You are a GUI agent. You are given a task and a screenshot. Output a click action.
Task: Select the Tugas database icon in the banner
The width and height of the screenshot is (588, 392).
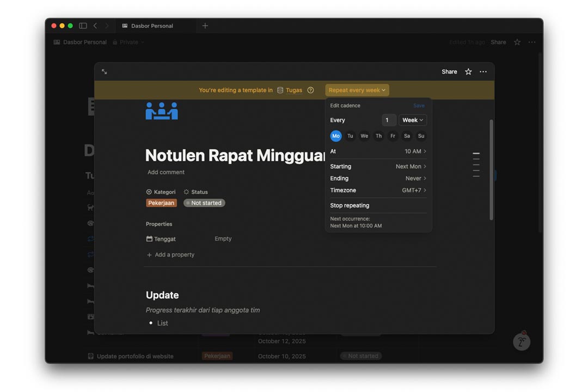click(280, 90)
